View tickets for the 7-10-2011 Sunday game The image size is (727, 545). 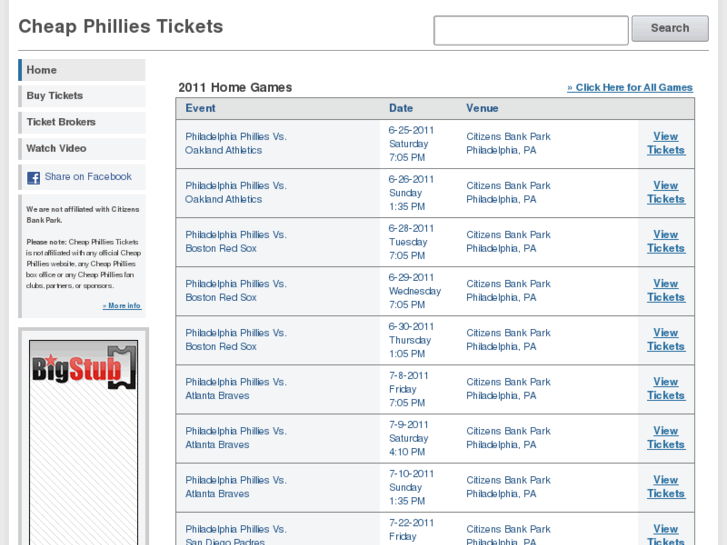click(x=665, y=486)
